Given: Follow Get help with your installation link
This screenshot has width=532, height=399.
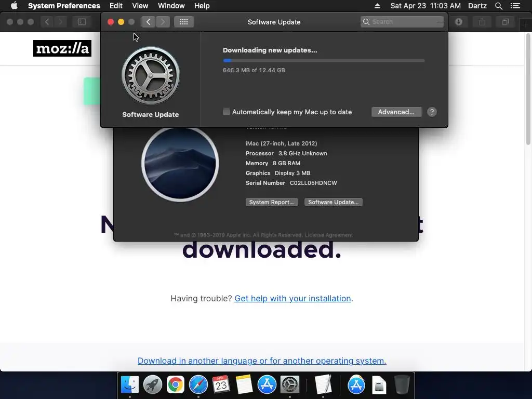Looking at the screenshot, I should click(x=292, y=298).
